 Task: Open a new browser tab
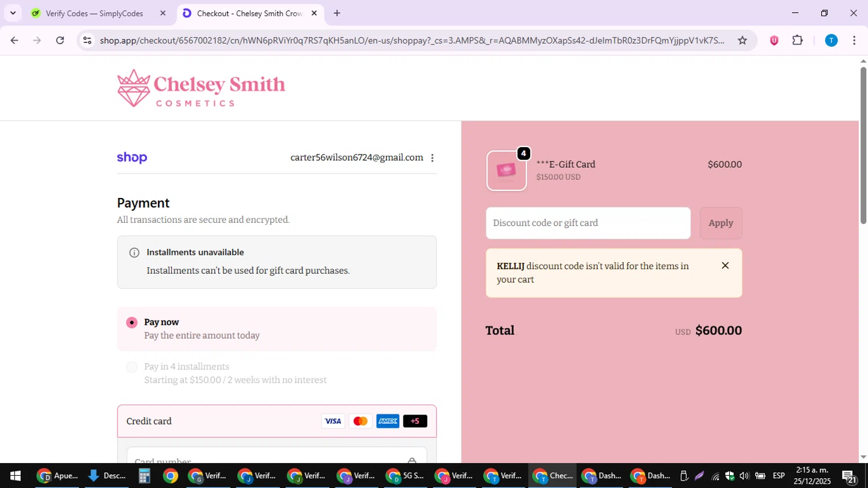(x=337, y=13)
